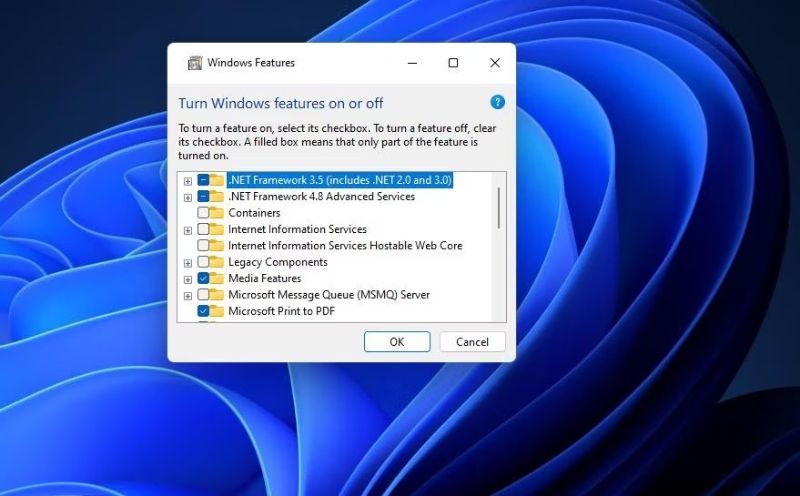This screenshot has height=496, width=800.
Task: Tick the Internet Information Services Hostable Web Core checkbox
Action: pos(203,246)
